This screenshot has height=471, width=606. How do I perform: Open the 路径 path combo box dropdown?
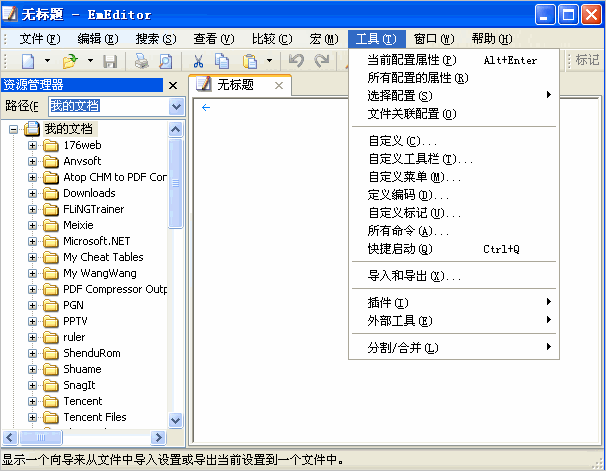point(176,106)
